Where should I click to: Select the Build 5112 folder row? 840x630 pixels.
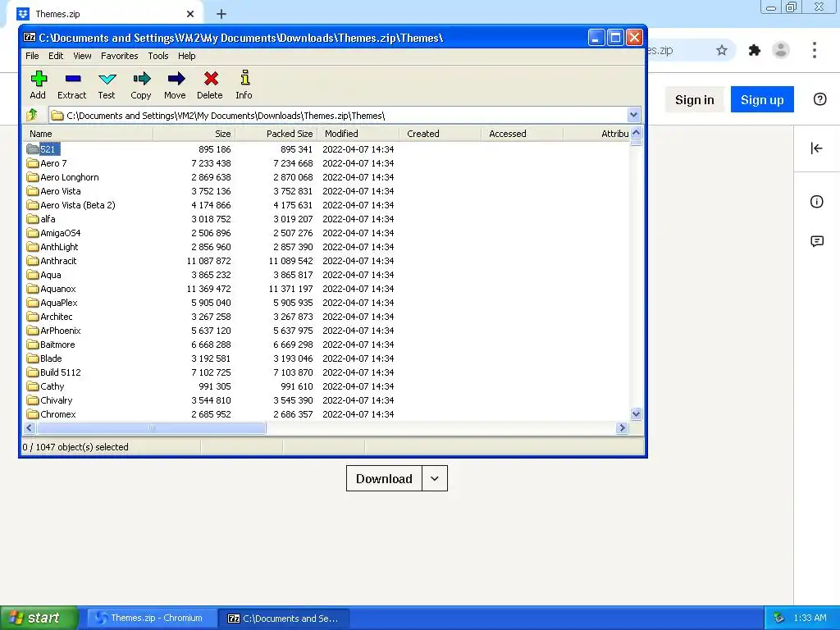pos(326,372)
